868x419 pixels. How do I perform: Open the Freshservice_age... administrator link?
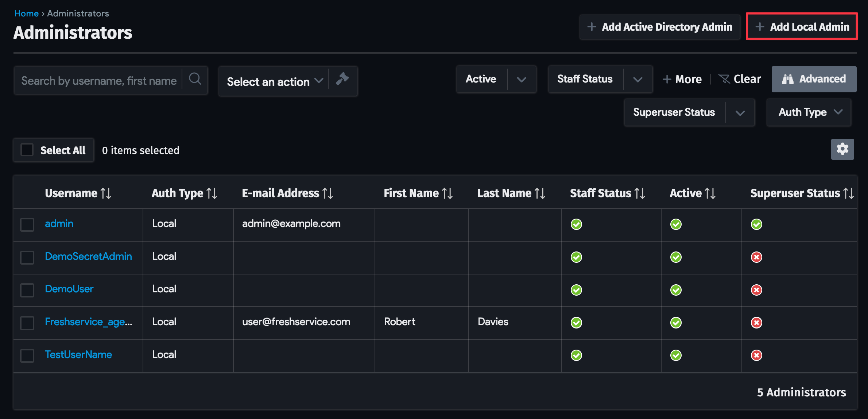(88, 322)
